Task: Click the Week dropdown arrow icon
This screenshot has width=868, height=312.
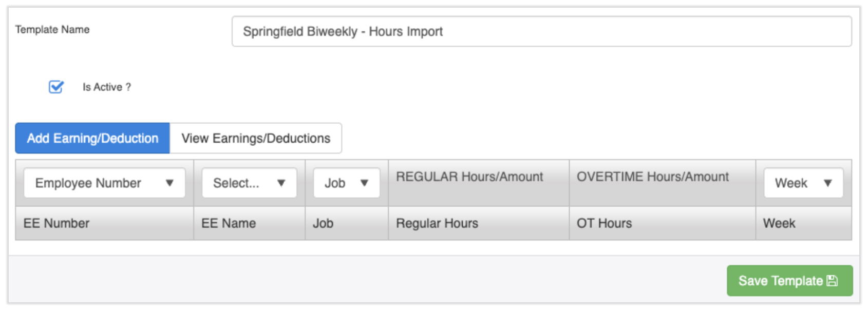Action: tap(827, 183)
